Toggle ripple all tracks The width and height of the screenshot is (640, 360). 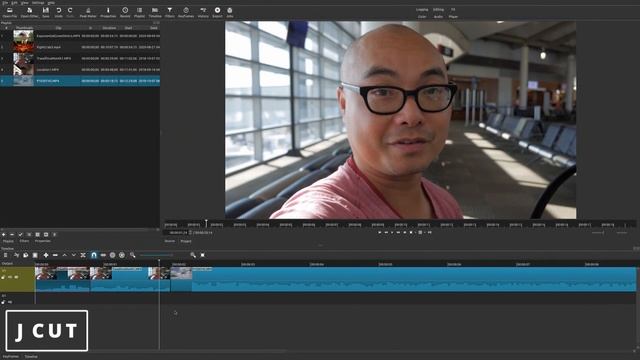coord(122,255)
